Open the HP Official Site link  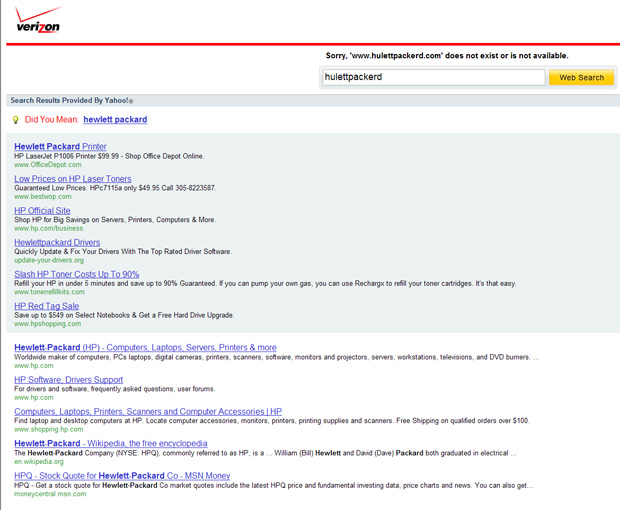tap(42, 211)
